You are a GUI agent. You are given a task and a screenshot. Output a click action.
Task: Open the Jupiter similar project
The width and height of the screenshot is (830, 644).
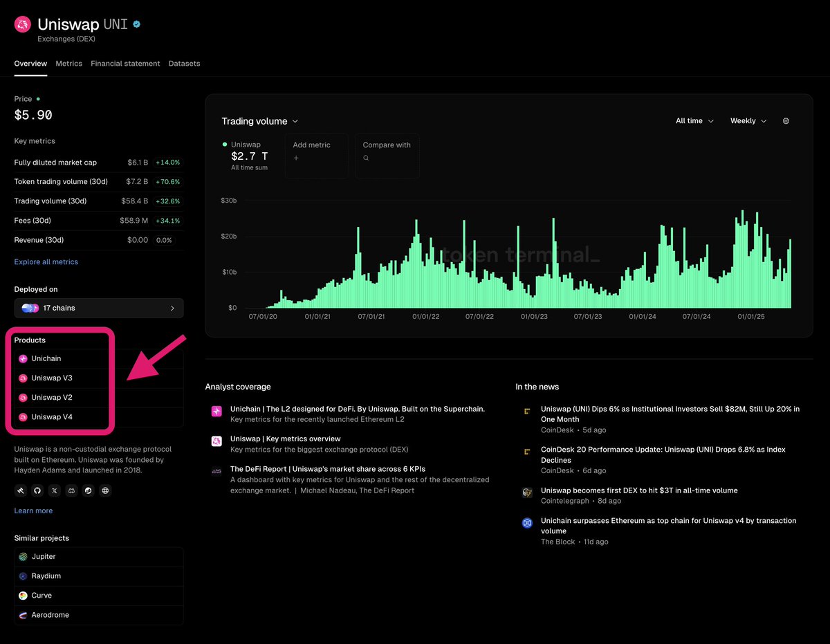(x=98, y=557)
